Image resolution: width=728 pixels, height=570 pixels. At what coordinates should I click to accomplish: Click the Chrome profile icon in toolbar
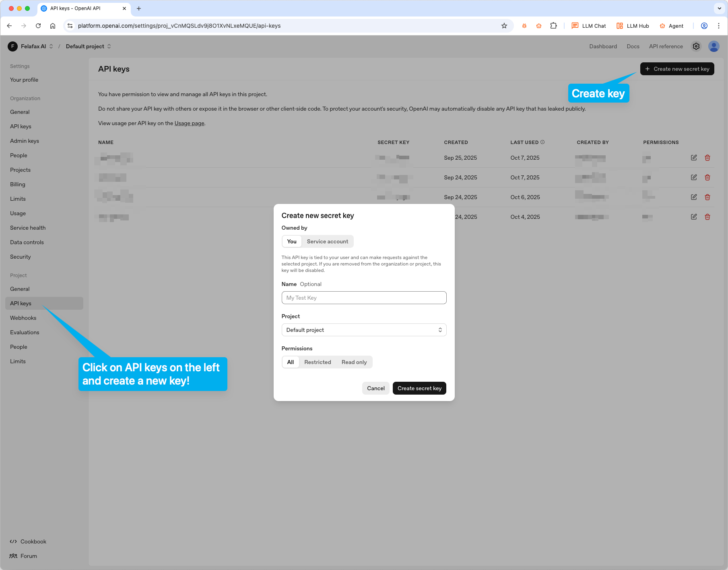point(704,26)
